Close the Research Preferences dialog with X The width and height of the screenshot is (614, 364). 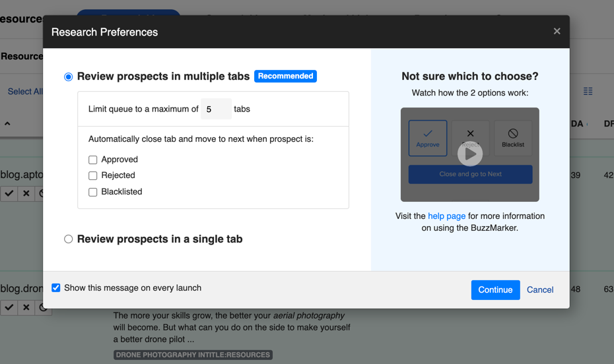click(x=557, y=31)
